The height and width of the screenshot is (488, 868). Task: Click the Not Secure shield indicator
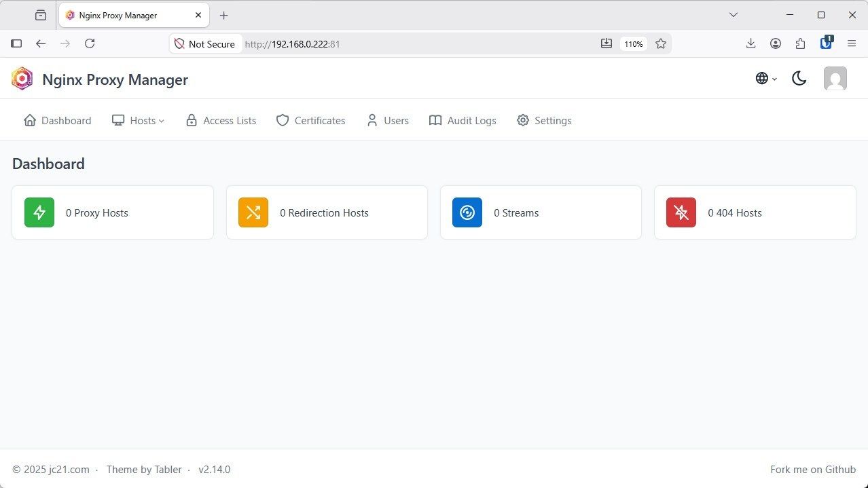click(205, 43)
